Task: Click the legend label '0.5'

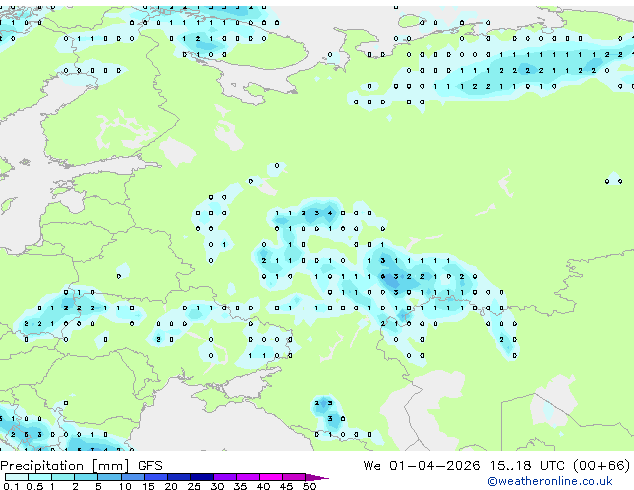Action: click(x=35, y=486)
